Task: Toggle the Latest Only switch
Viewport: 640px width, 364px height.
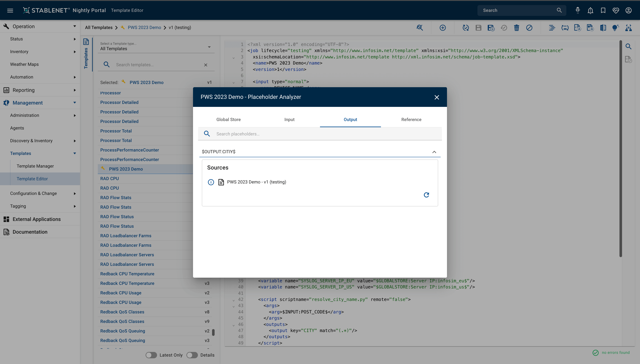Action: (x=151, y=355)
